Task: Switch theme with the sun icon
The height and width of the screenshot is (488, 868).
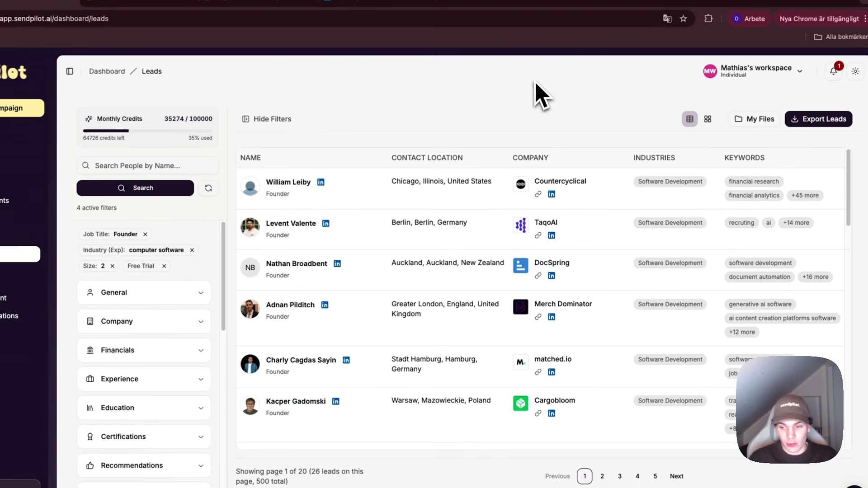Action: coord(855,71)
